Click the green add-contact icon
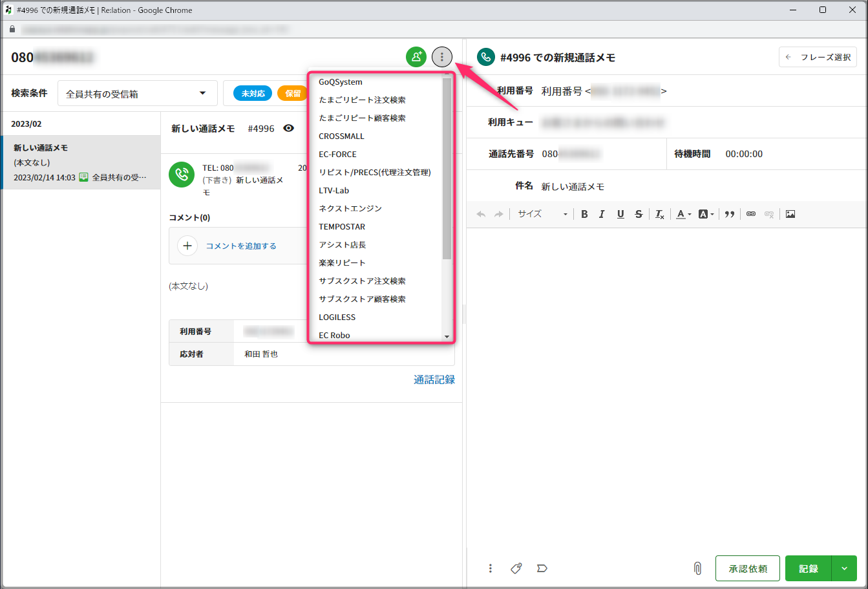868x589 pixels. click(x=416, y=57)
